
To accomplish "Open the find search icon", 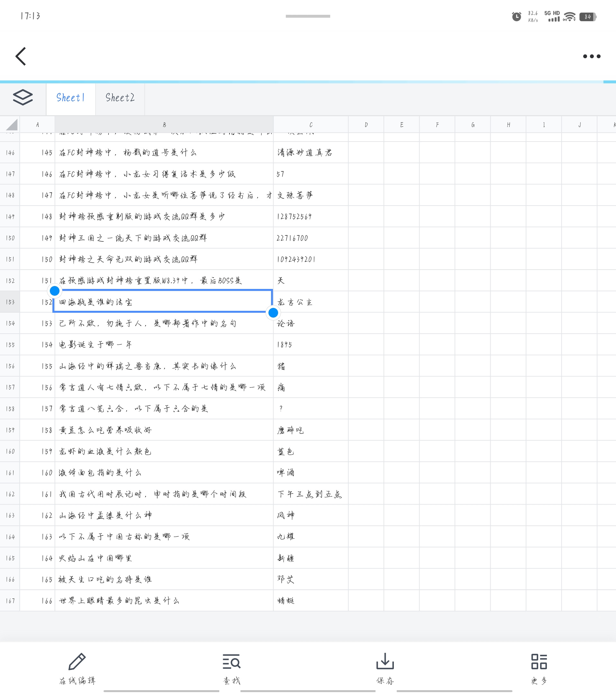I will pos(231,661).
